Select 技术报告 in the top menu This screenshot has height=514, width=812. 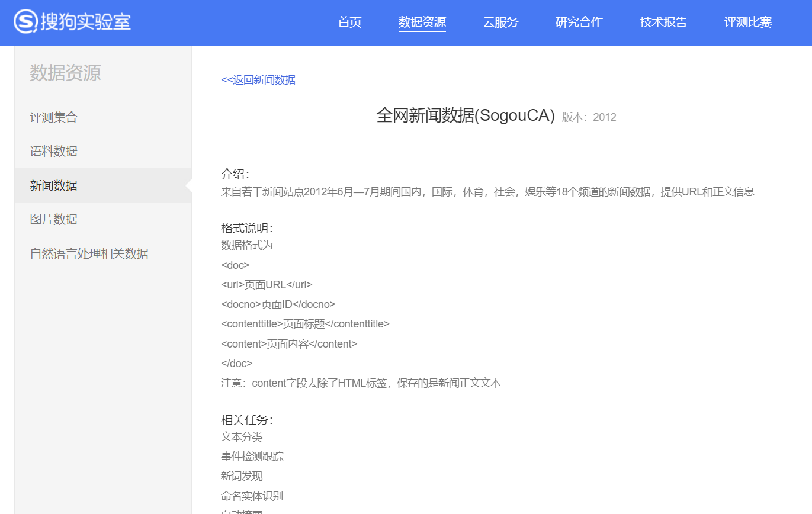663,23
